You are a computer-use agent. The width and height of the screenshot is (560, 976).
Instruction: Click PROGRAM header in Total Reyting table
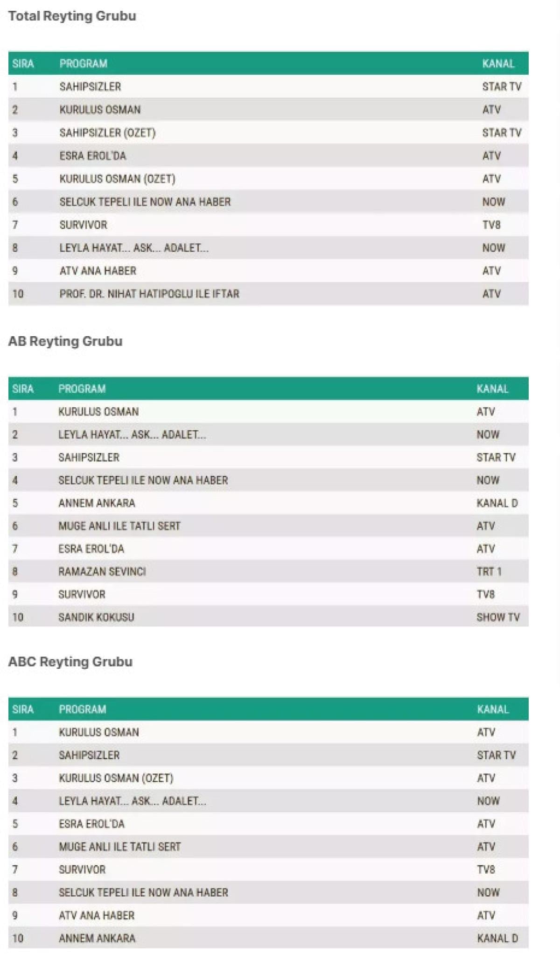point(83,64)
